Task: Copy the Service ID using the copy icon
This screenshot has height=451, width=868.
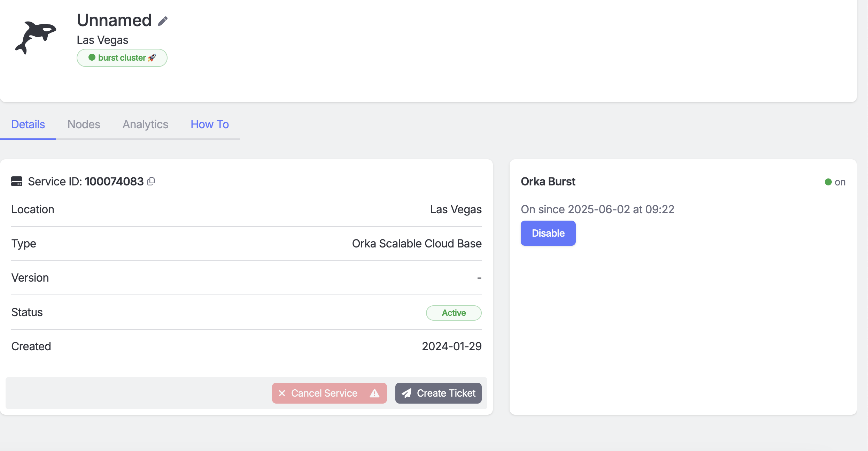Action: [151, 182]
